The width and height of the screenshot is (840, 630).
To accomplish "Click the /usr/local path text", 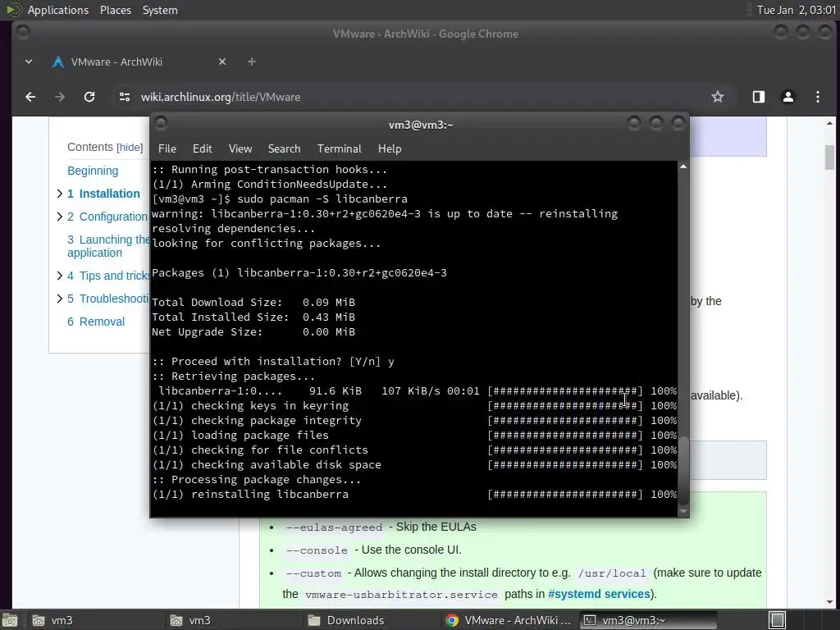I will pos(612,573).
